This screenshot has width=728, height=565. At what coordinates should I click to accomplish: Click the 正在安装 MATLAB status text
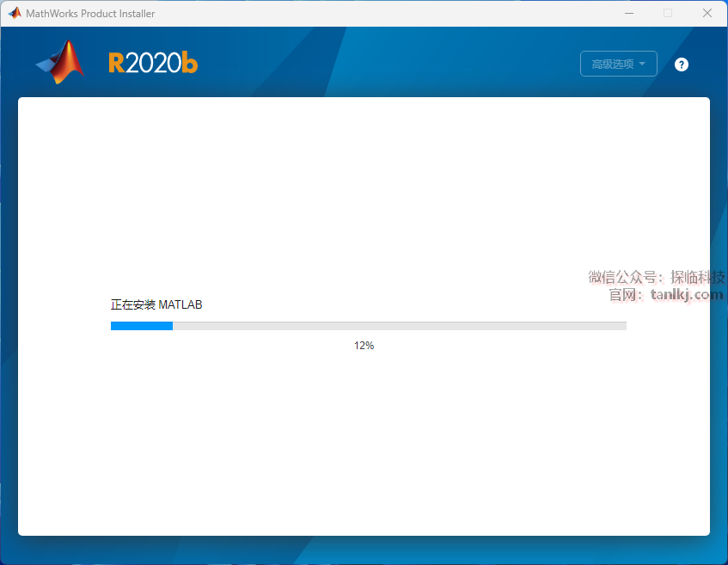[156, 304]
